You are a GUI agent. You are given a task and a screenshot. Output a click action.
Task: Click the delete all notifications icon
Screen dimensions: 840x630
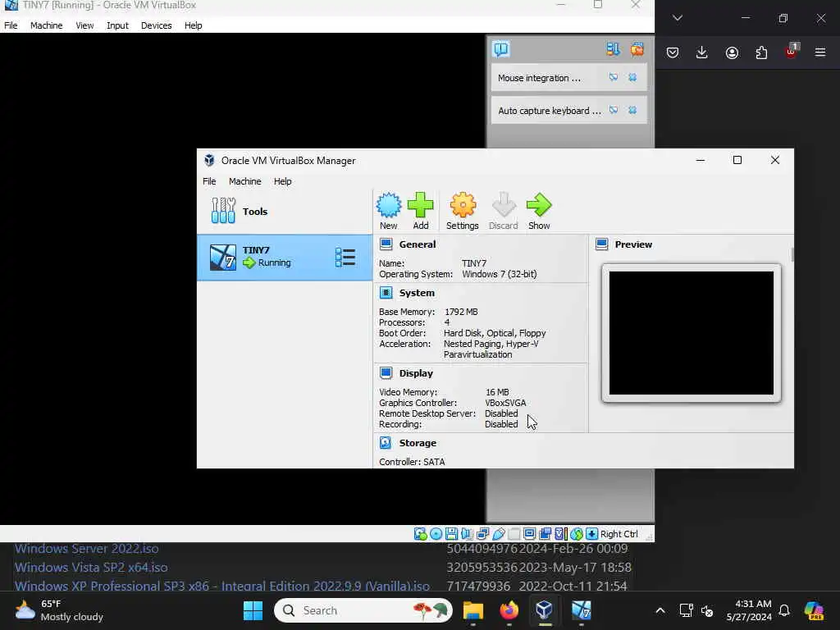pyautogui.click(x=637, y=49)
